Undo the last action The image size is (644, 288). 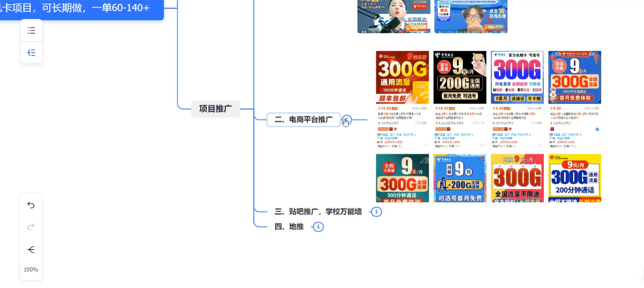(x=31, y=205)
